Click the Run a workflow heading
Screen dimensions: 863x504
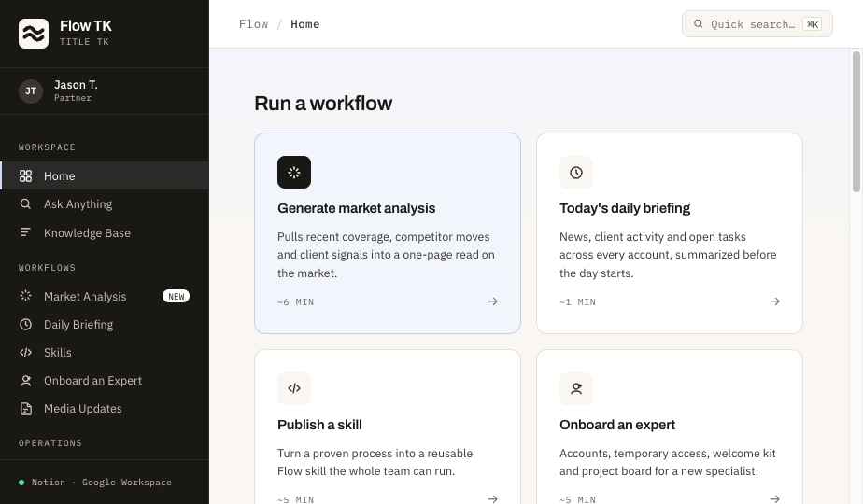pos(323,104)
